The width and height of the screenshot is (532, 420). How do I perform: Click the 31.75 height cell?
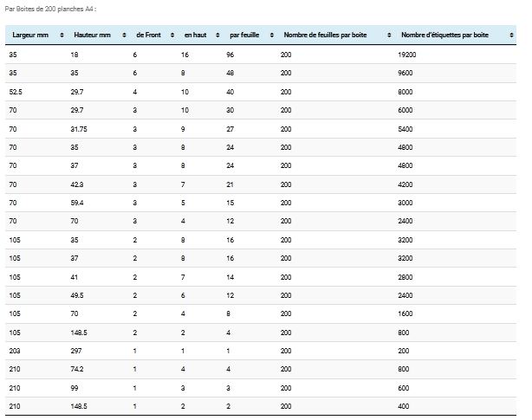click(79, 127)
